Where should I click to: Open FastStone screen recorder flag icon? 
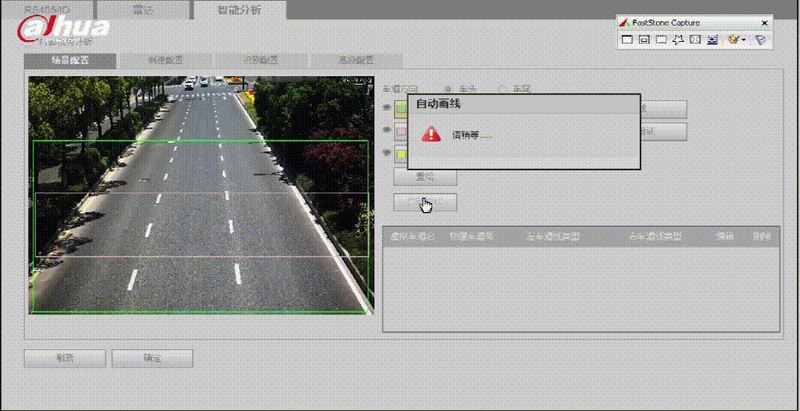pyautogui.click(x=760, y=40)
